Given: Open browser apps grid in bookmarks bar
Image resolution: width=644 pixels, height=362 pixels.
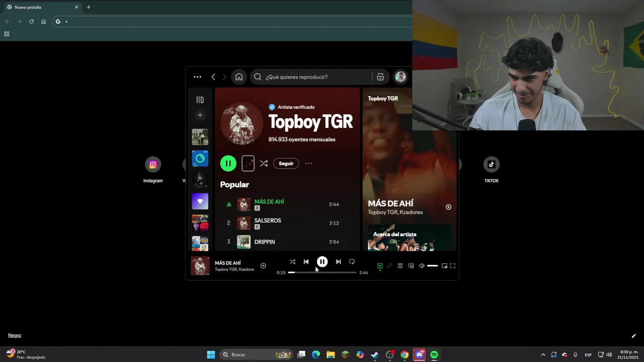Looking at the screenshot, I should (7, 34).
